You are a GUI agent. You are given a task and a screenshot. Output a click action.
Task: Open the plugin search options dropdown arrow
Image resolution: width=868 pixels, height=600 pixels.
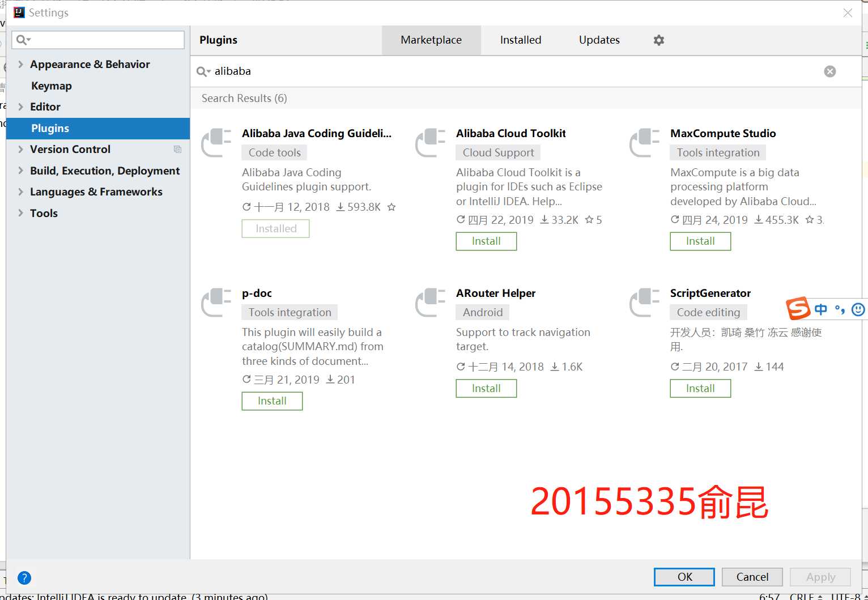(209, 72)
